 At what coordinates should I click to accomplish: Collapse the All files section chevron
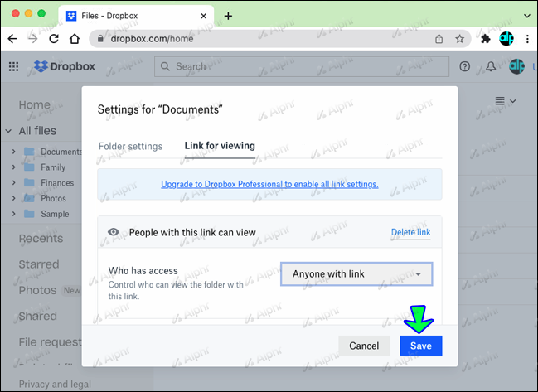coord(8,131)
